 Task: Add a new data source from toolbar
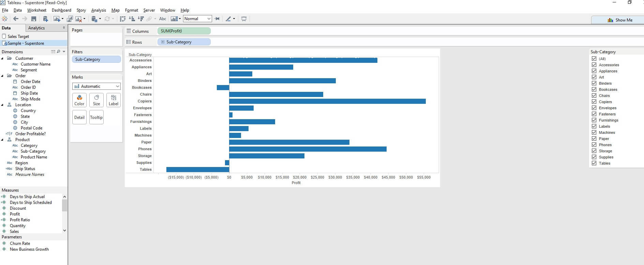point(45,19)
